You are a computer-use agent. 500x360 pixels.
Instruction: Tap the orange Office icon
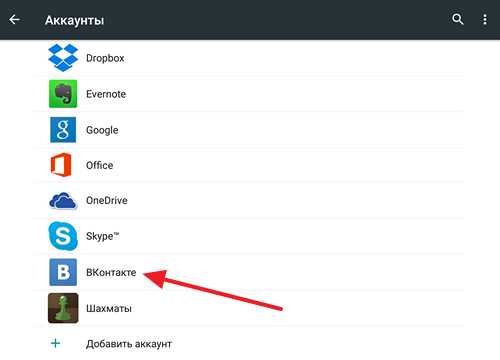61,165
